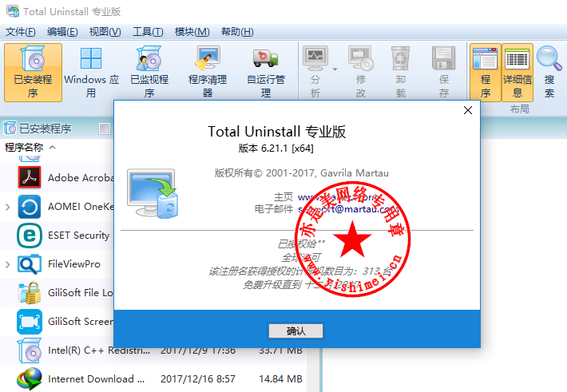Tick the checkbox beside 已安装程序 header
This screenshot has width=567, height=392.
105,129
